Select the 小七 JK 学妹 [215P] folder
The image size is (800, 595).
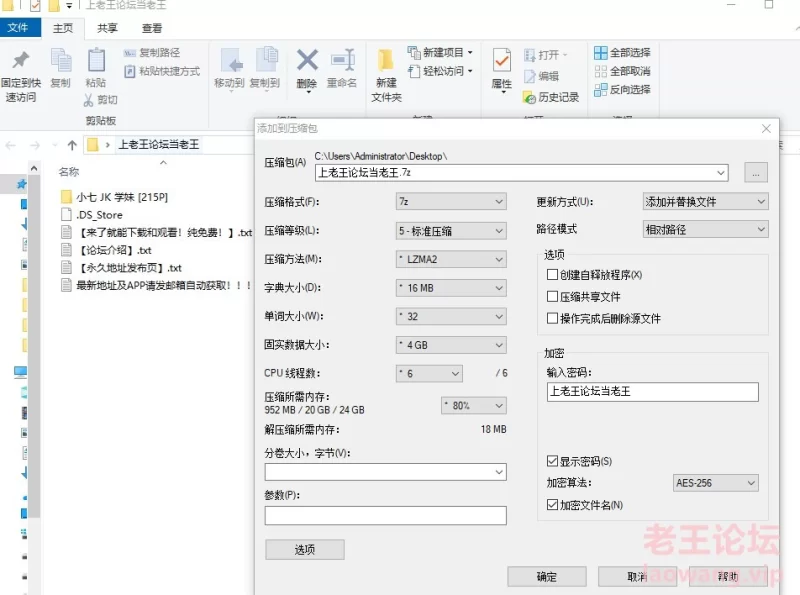coord(120,197)
